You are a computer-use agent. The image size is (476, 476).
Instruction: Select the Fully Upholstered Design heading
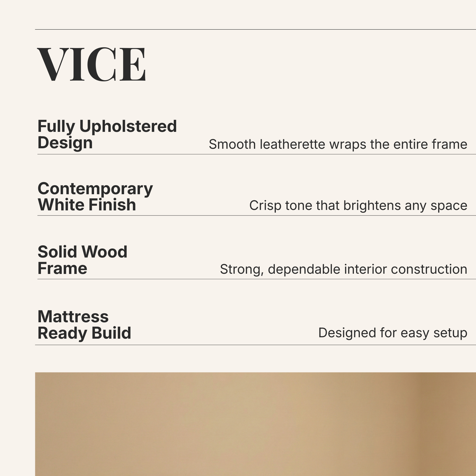click(x=107, y=134)
